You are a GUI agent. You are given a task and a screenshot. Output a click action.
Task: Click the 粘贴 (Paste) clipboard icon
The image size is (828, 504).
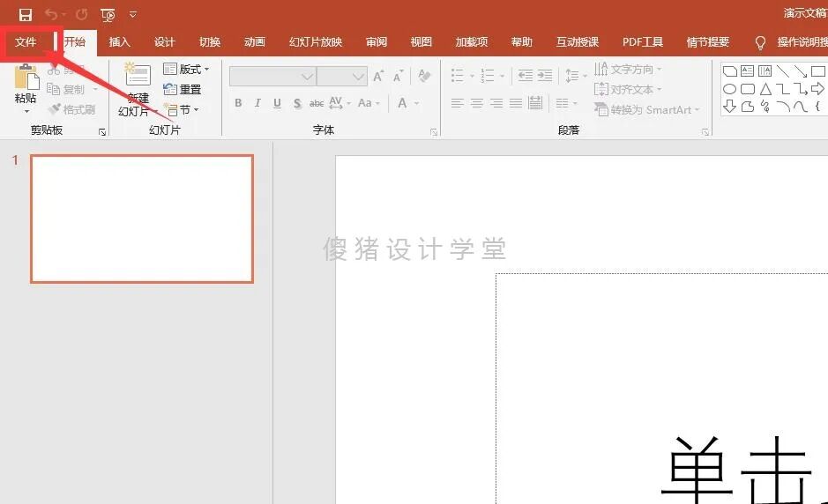pos(26,77)
